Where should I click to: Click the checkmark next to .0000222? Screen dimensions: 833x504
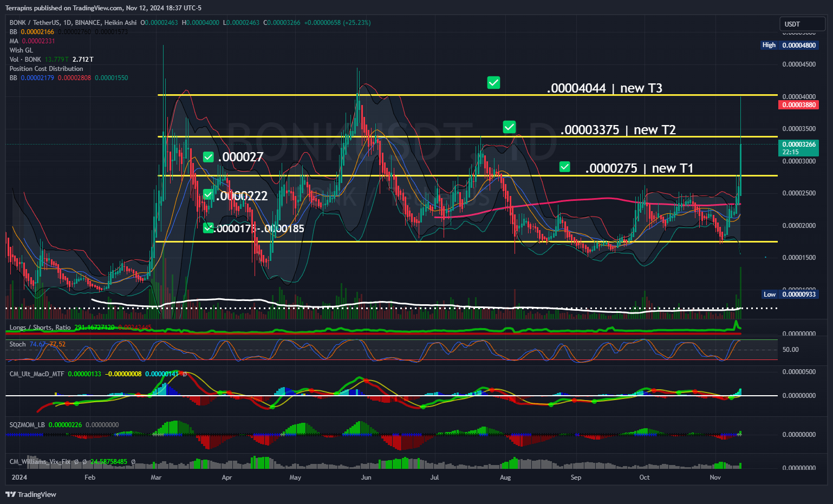tap(209, 194)
